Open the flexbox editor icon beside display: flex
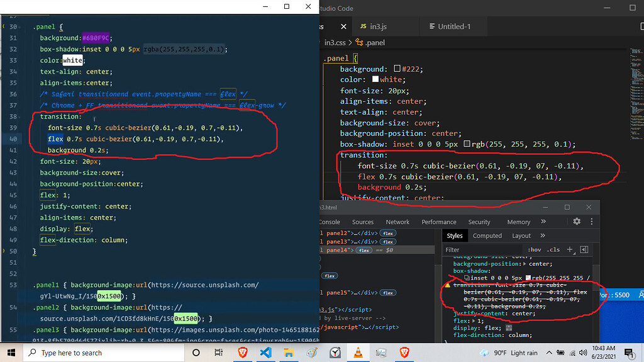The height and width of the screenshot is (362, 644). coord(508,328)
